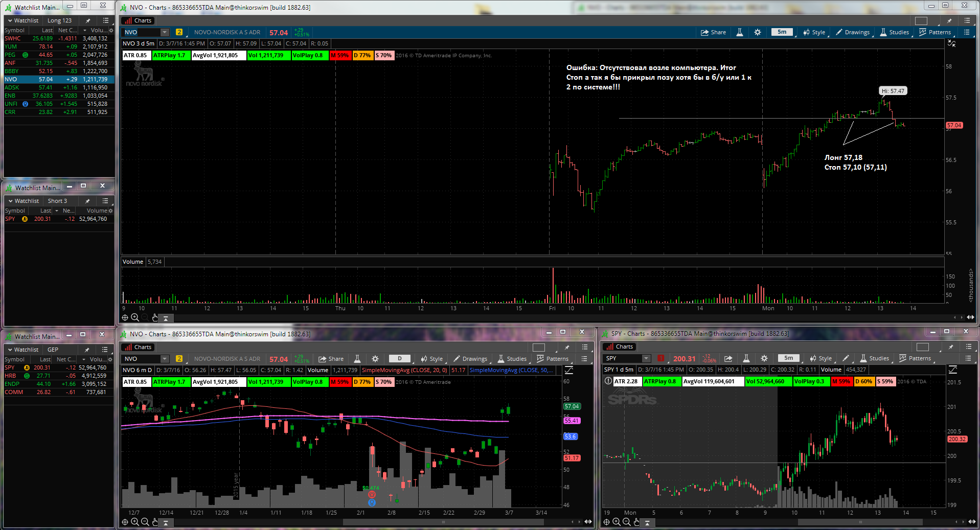The width and height of the screenshot is (980, 530).
Task: Open grid layout selector in top NVO chart
Action: tap(921, 21)
